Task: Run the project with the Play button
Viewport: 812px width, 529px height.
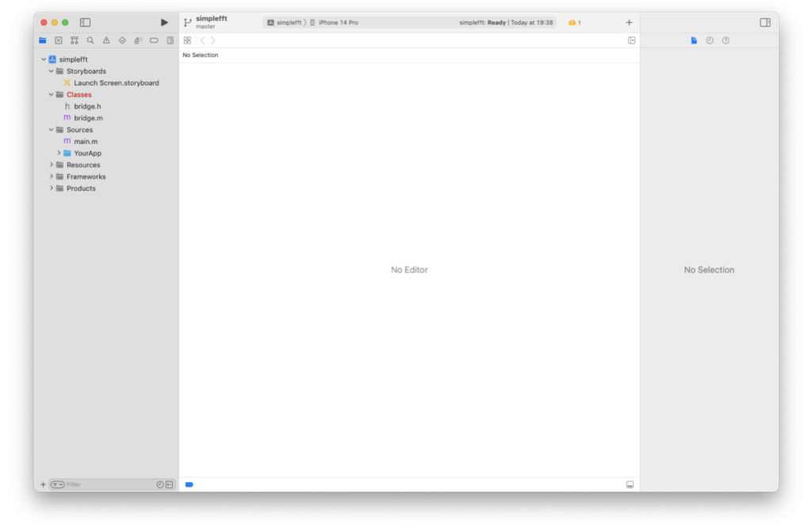Action: click(x=164, y=22)
